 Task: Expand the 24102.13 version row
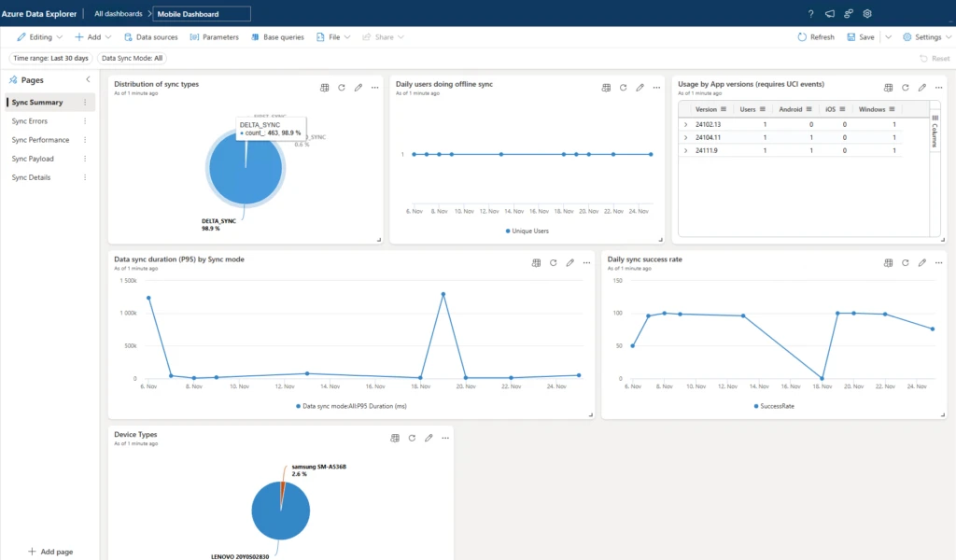coord(685,124)
